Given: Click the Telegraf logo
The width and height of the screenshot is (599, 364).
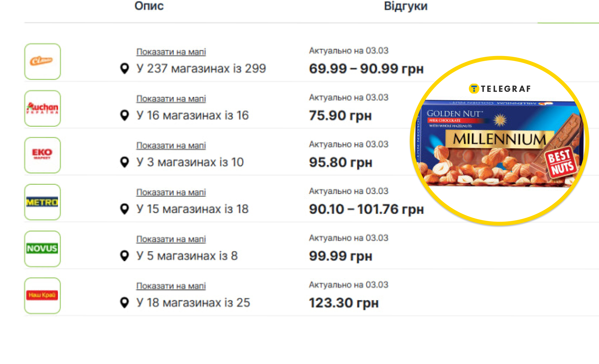Looking at the screenshot, I should coord(500,89).
